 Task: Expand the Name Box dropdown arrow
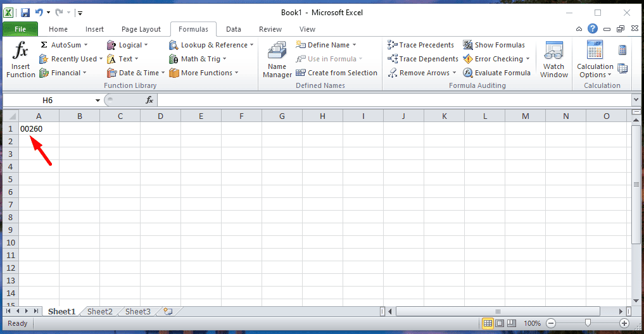point(98,100)
